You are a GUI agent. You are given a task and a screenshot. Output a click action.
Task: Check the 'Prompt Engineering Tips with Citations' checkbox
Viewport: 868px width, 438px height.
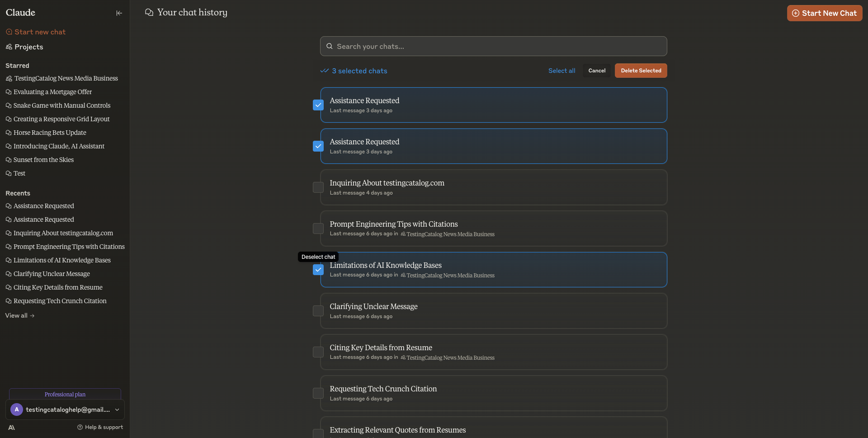tap(318, 229)
